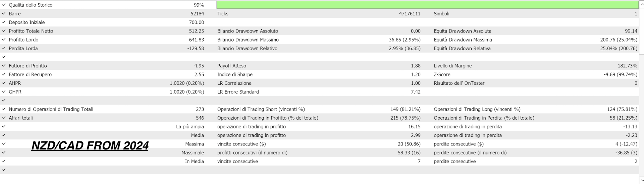The height and width of the screenshot is (184, 644).
Task: Select the Z-Score value -4.69 (99.74%)
Action: 620,75
